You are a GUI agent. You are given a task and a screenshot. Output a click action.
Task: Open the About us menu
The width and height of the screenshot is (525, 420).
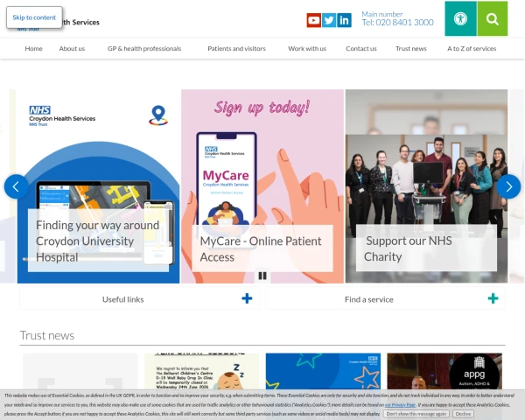72,49
